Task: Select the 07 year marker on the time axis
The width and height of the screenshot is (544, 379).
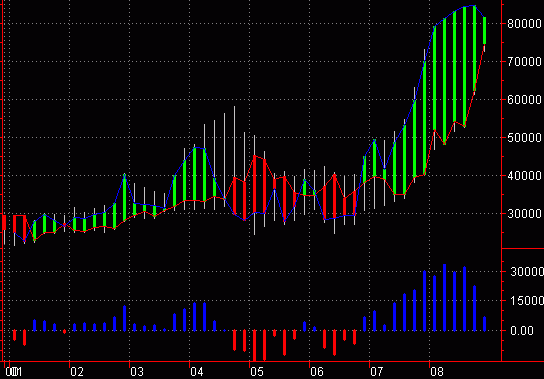Action: click(376, 372)
